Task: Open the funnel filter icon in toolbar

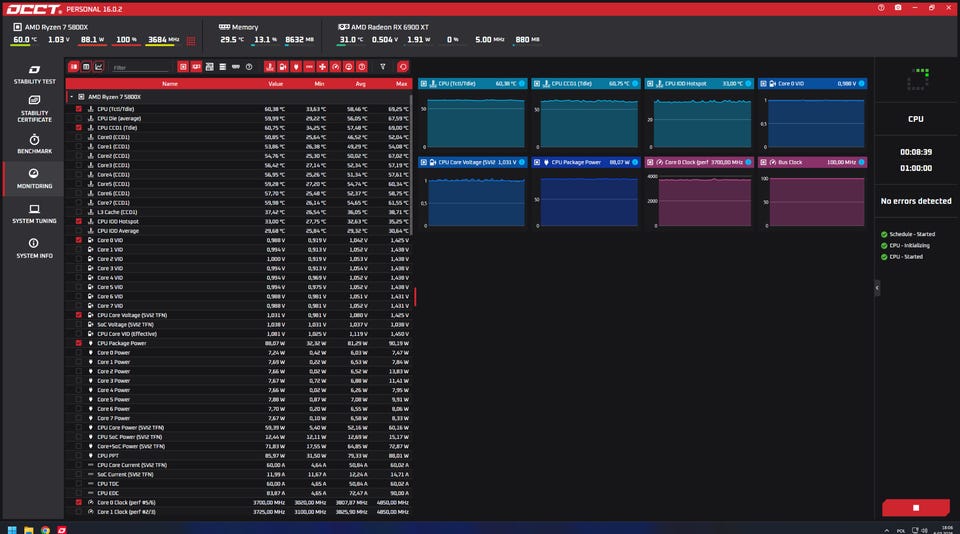Action: 383,67
